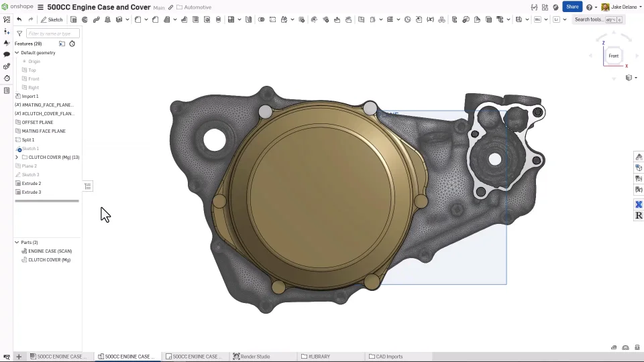Open the Linear pattern dropdown arrow

239,19
